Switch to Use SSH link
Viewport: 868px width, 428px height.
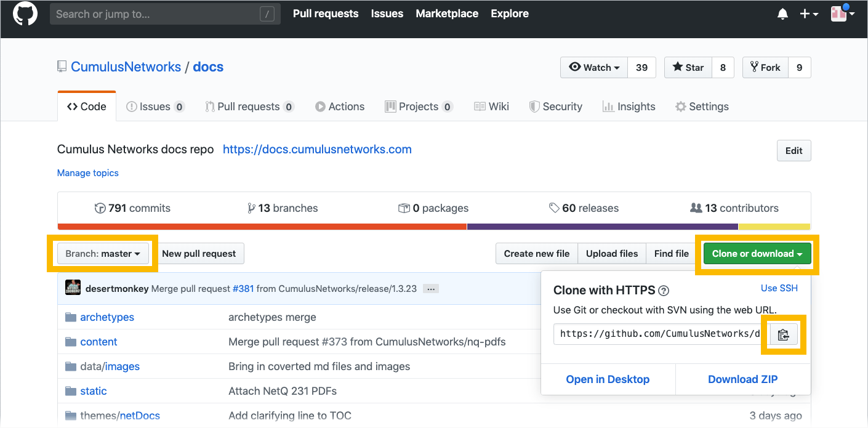pos(779,288)
